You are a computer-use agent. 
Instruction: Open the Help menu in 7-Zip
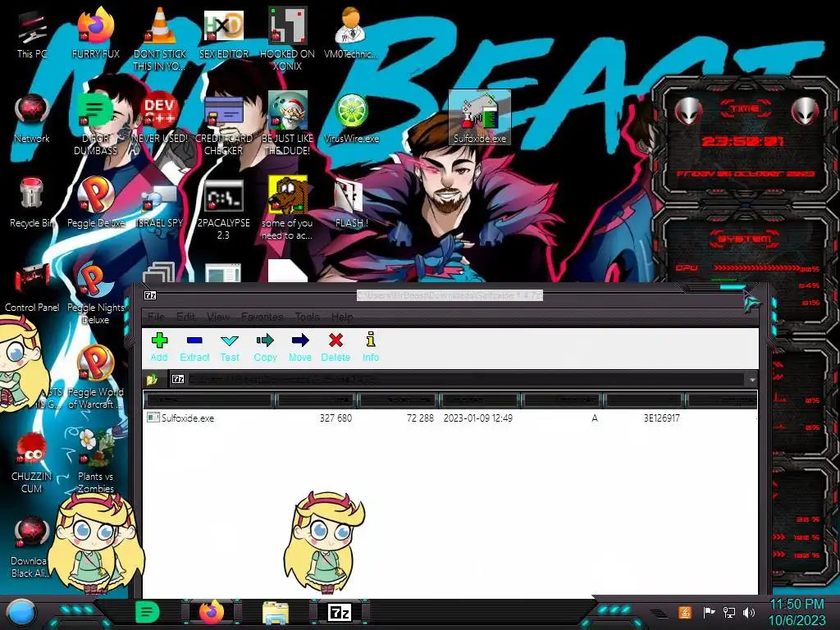pos(342,317)
